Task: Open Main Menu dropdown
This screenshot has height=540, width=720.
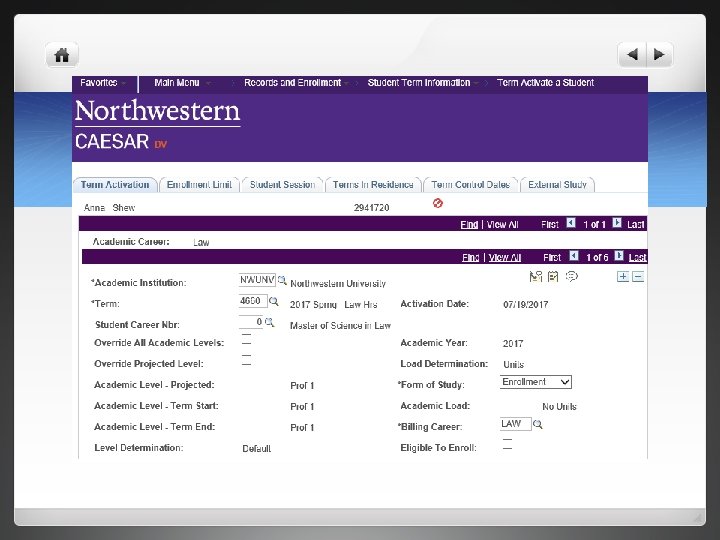Action: 182,83
